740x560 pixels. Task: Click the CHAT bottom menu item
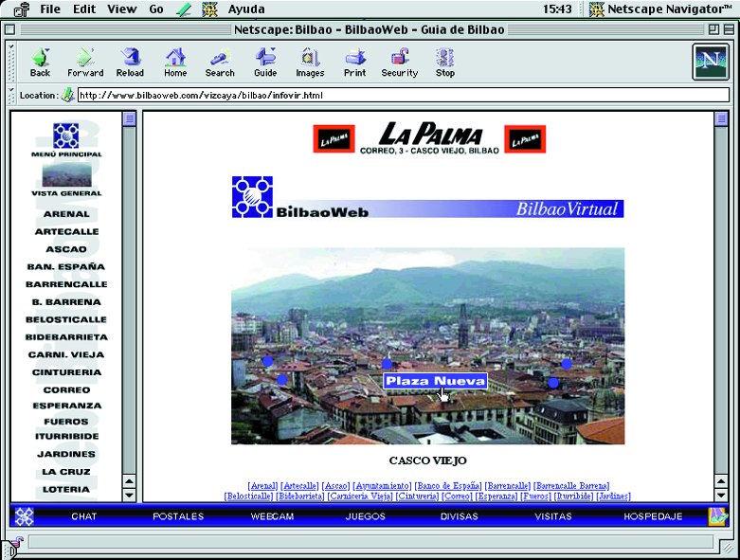coord(84,516)
